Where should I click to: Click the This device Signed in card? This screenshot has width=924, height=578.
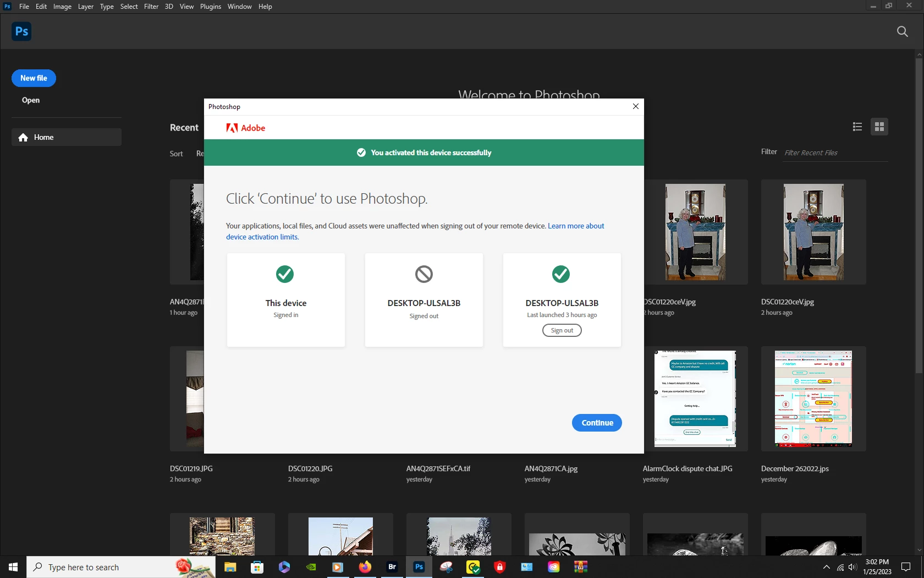286,300
